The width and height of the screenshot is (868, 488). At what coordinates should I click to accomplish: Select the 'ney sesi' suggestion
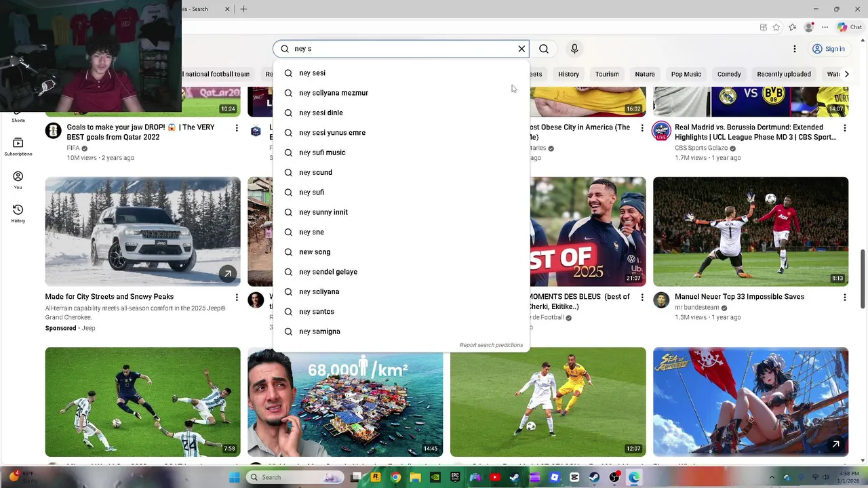[x=401, y=73]
